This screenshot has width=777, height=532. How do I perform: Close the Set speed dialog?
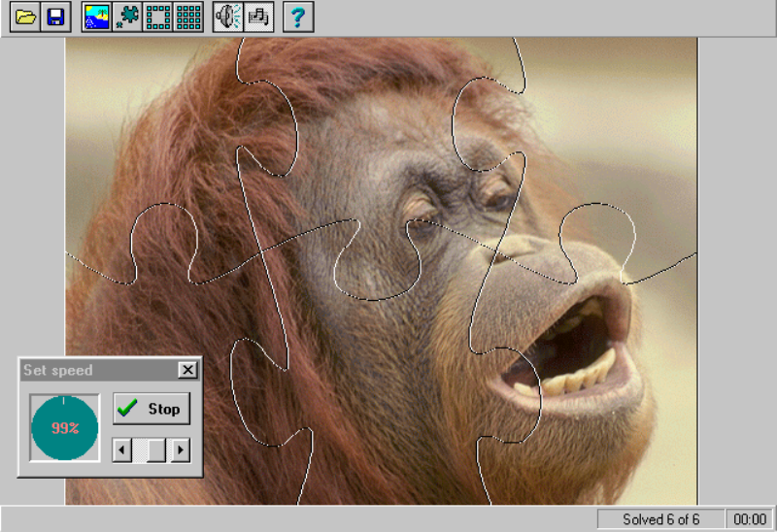[x=187, y=370]
